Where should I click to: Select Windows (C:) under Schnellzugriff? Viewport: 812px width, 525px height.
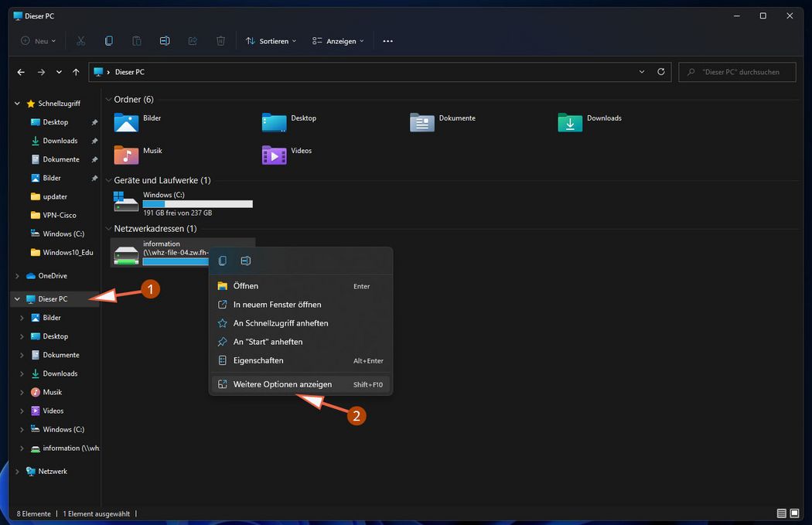tap(63, 234)
